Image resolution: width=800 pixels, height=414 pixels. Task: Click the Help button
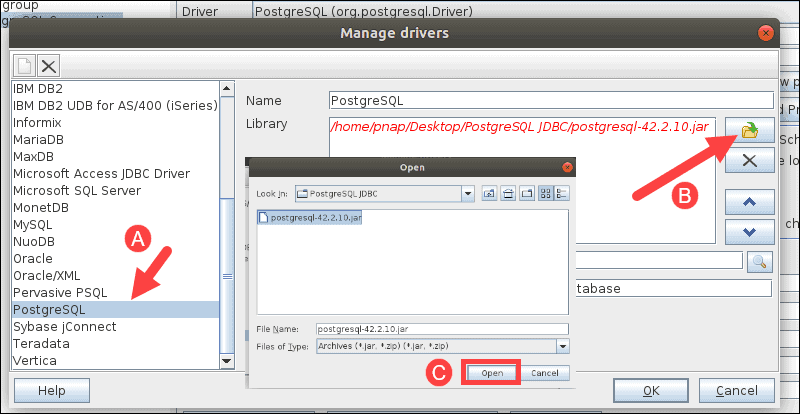coord(52,391)
